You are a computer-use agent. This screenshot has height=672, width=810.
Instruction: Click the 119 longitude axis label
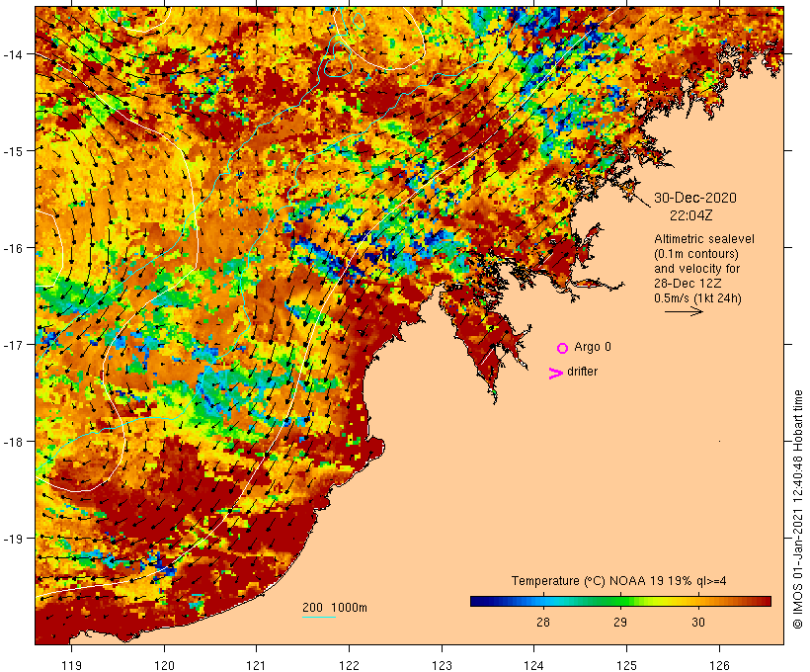[x=71, y=665]
